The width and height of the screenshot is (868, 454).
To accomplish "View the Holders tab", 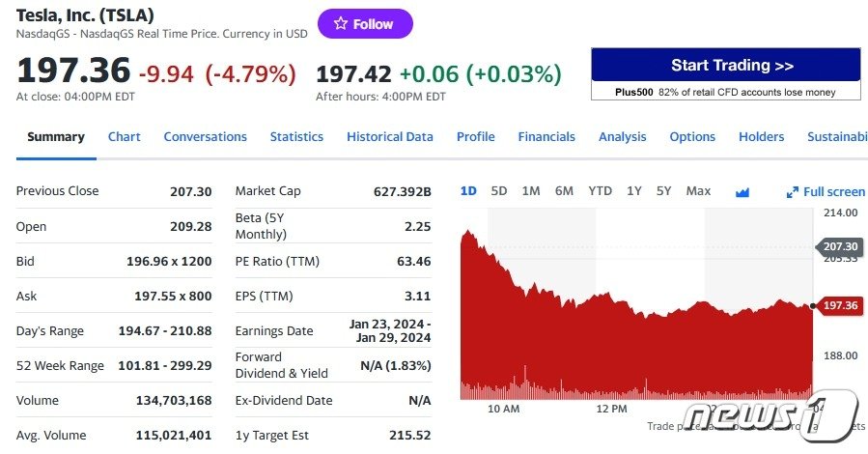I will [761, 137].
